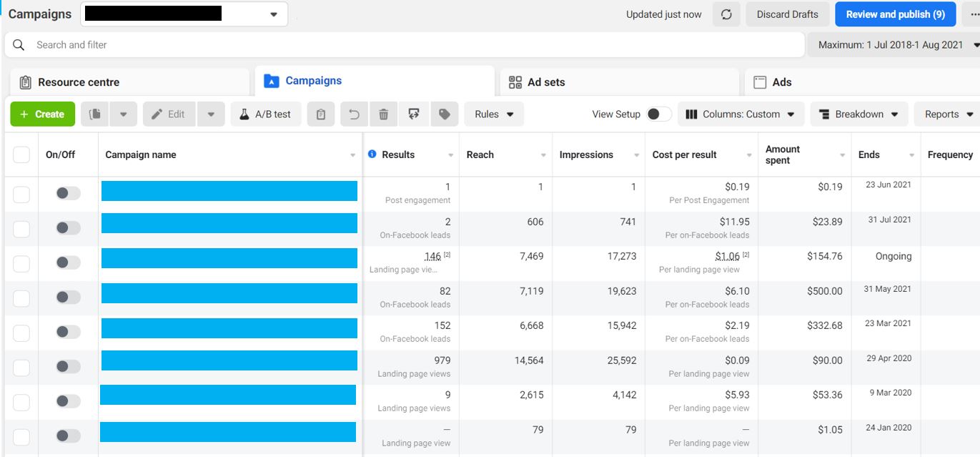Click the tag label icon
This screenshot has width=980, height=457.
tap(444, 113)
